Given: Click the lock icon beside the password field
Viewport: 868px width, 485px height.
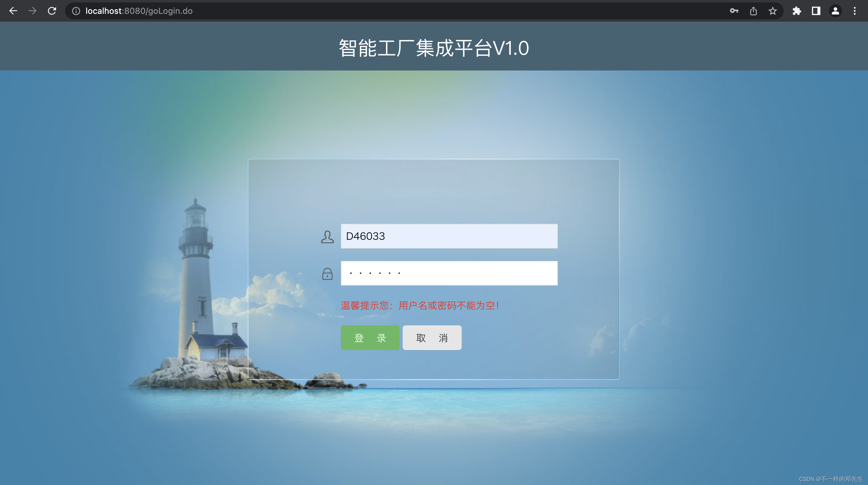Looking at the screenshot, I should pos(327,274).
